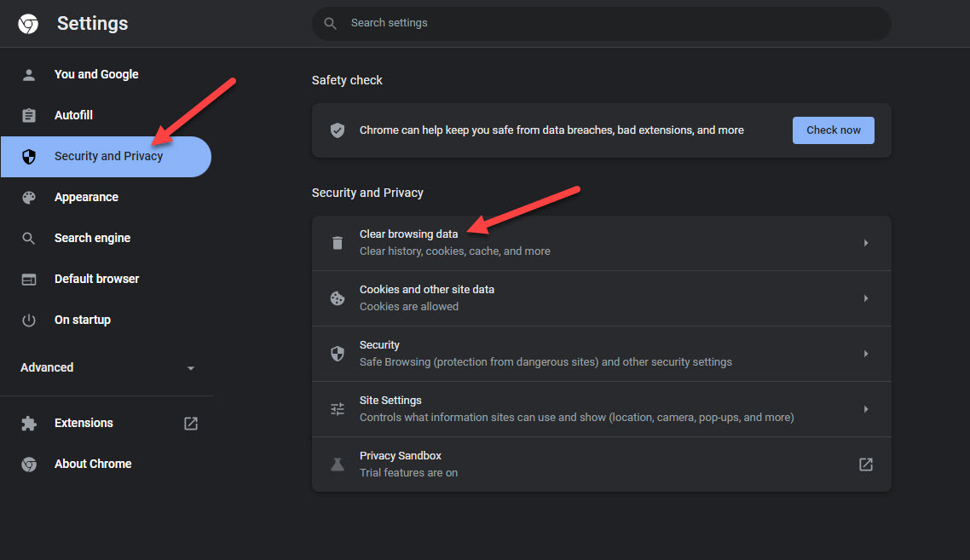Click the sliders icon beside Site Settings

coord(338,409)
